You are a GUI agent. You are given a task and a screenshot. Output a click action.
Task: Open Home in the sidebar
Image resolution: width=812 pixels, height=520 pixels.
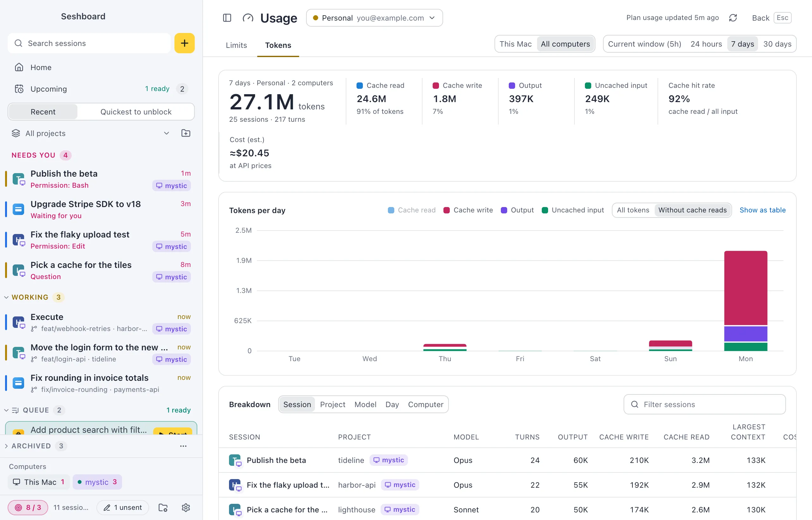[101, 67]
